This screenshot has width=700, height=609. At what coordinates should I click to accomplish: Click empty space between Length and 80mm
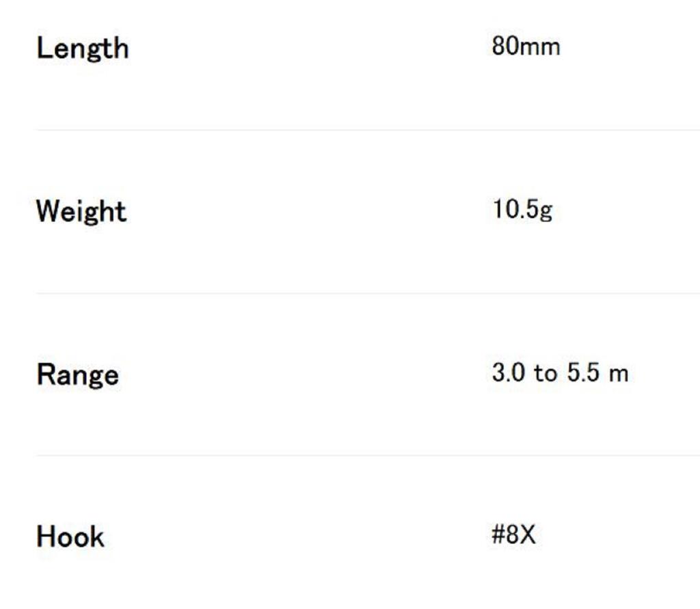pos(308,48)
